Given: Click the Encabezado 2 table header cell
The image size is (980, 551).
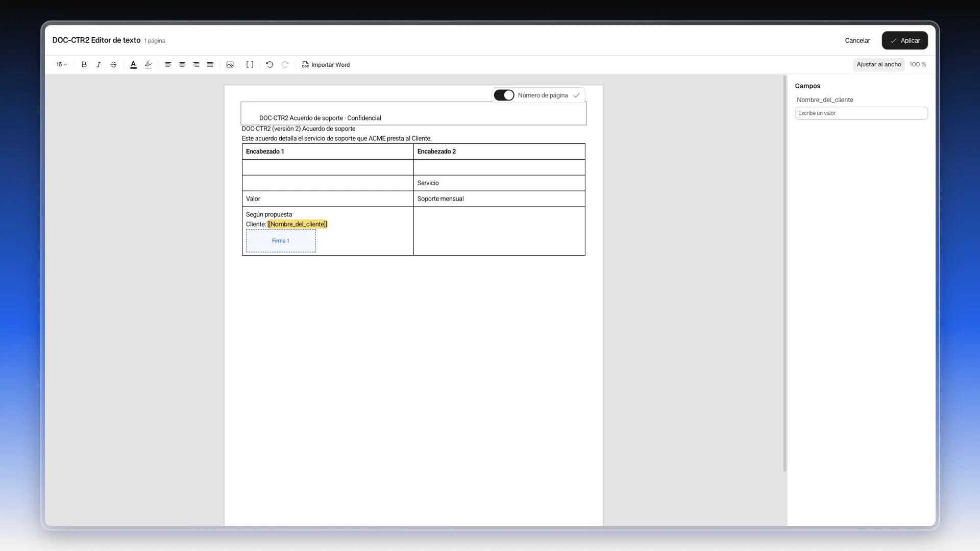Looking at the screenshot, I should pyautogui.click(x=499, y=152).
